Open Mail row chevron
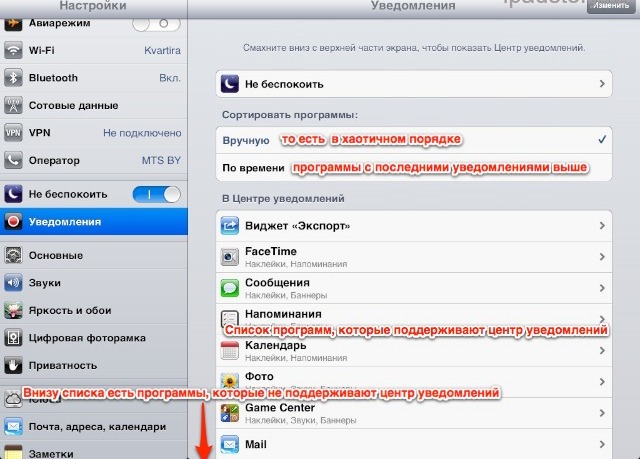Screen dimensions: 640x459 tap(602, 444)
